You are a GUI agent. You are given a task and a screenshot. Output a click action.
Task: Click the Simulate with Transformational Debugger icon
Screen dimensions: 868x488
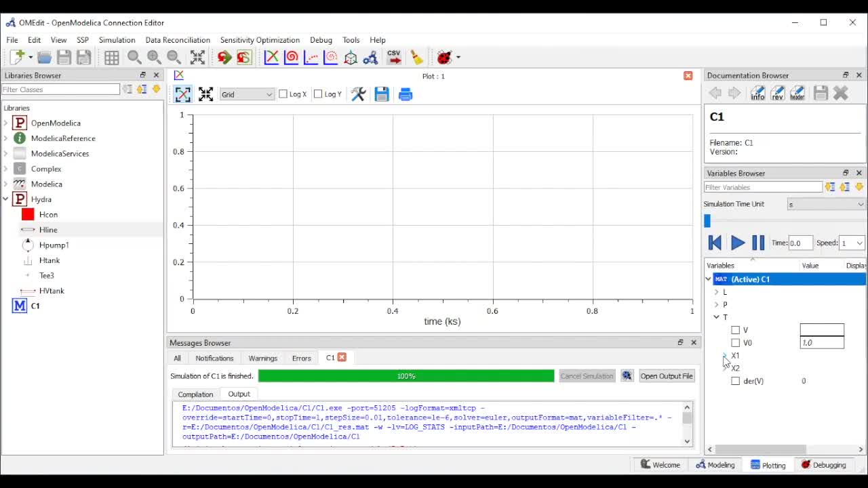pos(244,58)
